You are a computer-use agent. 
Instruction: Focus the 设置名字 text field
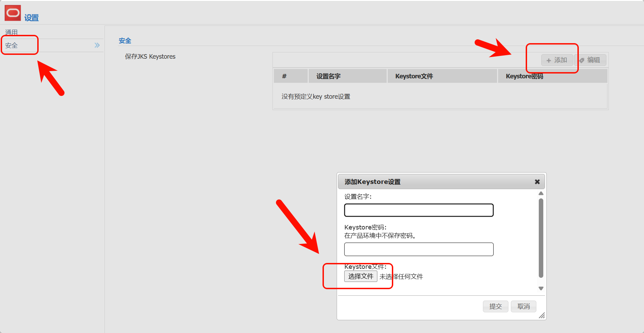(x=419, y=210)
